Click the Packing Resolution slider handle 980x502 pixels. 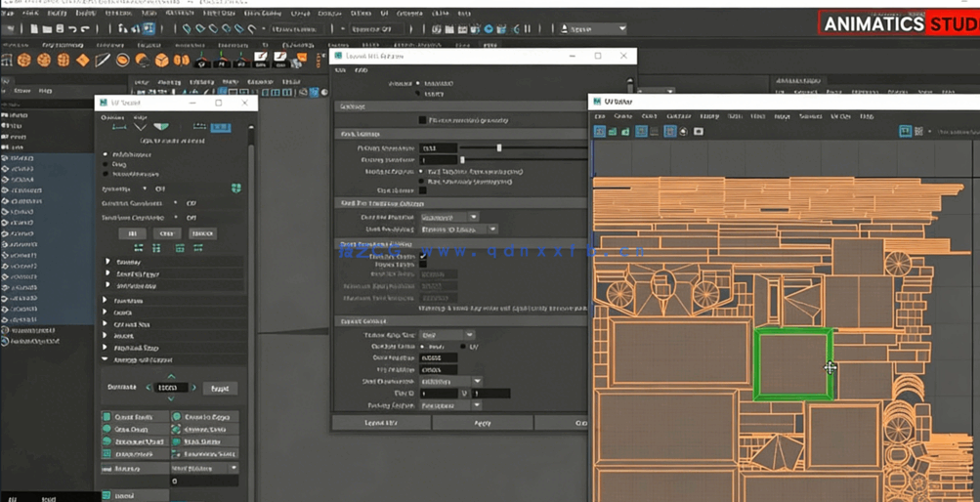pyautogui.click(x=499, y=148)
